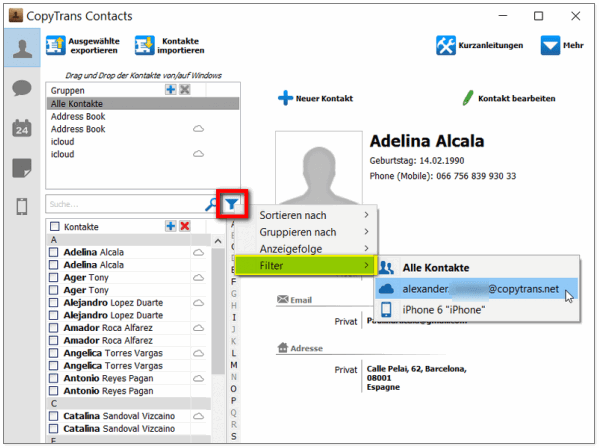Click the A section header in contact list
This screenshot has height=448, width=599.
[128, 240]
